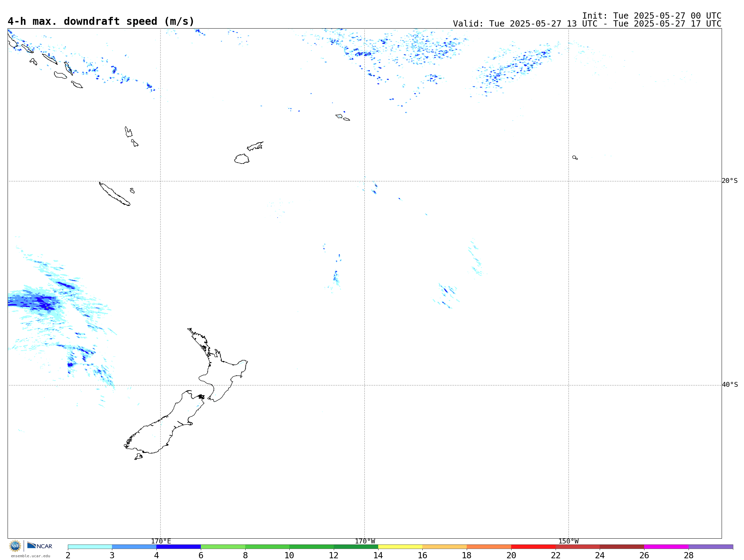This screenshot has width=744, height=560.
Task: Click the 150°W longitude label
Action: click(569, 541)
